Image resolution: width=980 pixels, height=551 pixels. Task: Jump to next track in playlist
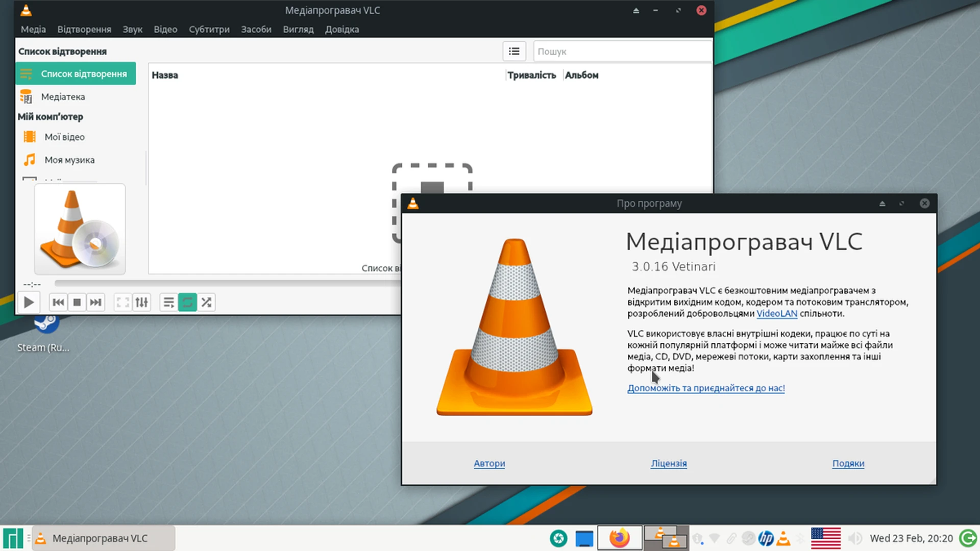[x=95, y=303]
